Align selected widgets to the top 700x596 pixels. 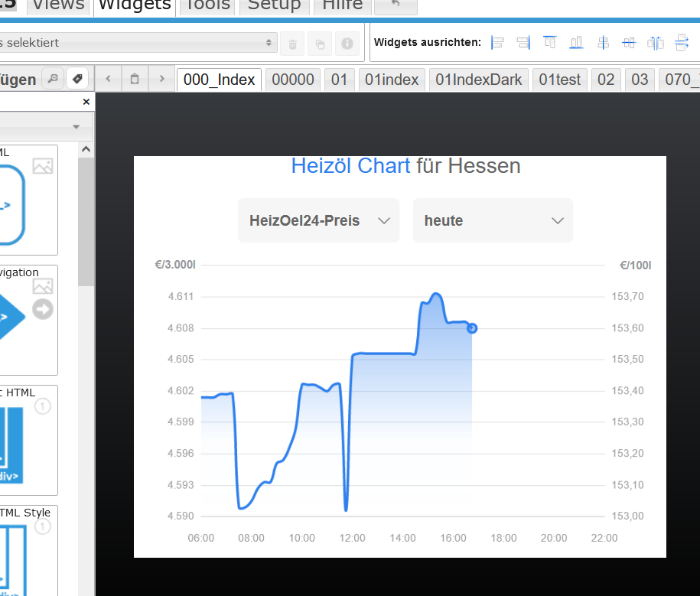click(x=549, y=43)
